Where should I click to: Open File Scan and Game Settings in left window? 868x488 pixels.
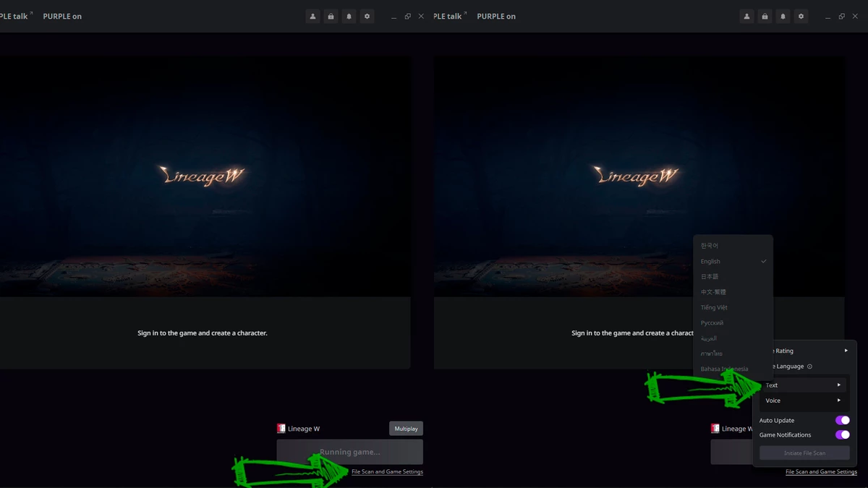point(387,472)
